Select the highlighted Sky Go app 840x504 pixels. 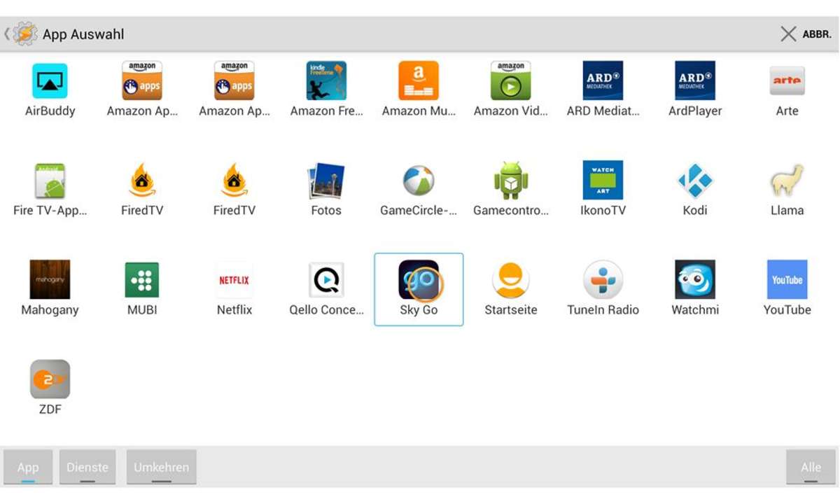click(x=419, y=289)
